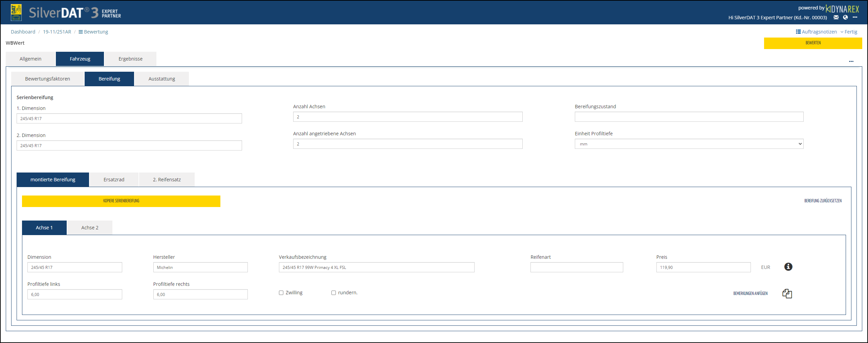Tick the rundern. checkbox
The height and width of the screenshot is (343, 868).
pyautogui.click(x=333, y=293)
